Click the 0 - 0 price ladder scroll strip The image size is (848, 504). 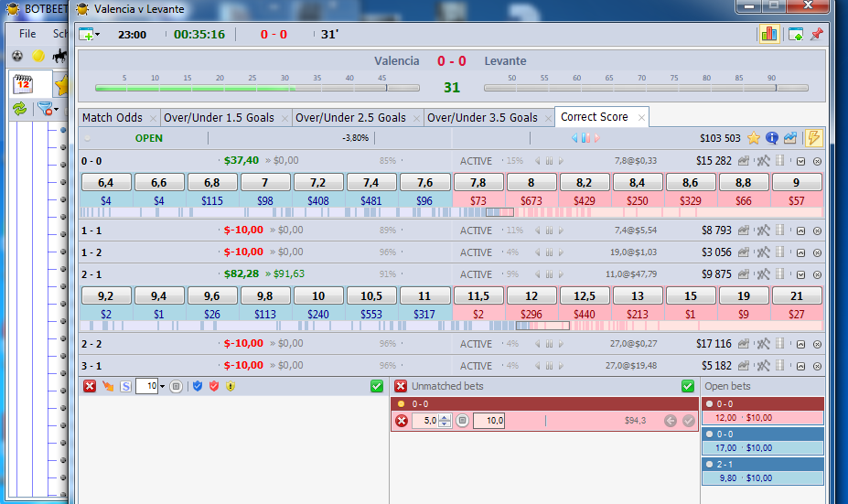coord(451,212)
